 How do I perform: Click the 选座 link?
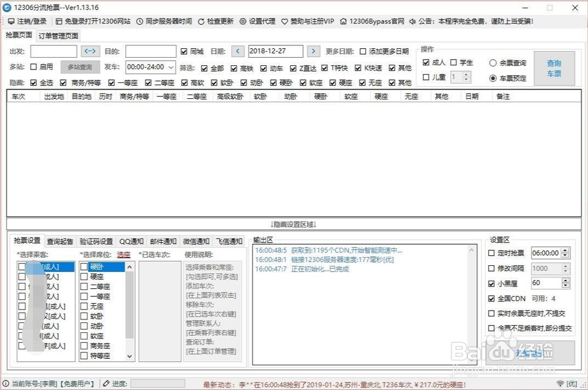pyautogui.click(x=123, y=255)
